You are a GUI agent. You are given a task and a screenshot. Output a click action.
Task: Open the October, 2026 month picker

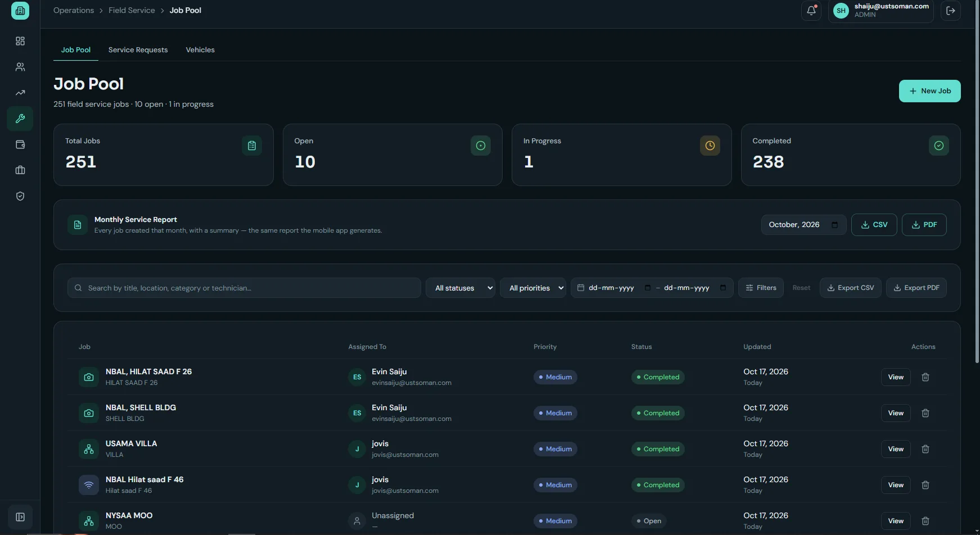point(803,225)
